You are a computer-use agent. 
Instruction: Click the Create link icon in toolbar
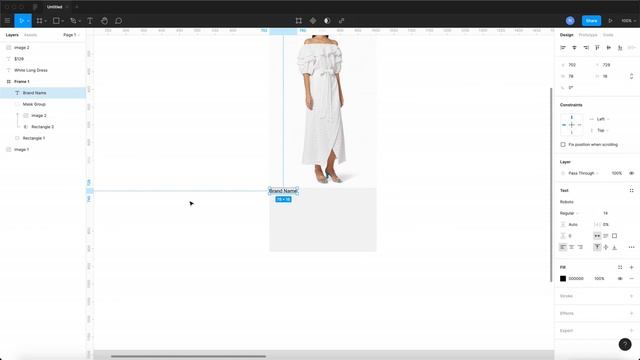tap(341, 21)
